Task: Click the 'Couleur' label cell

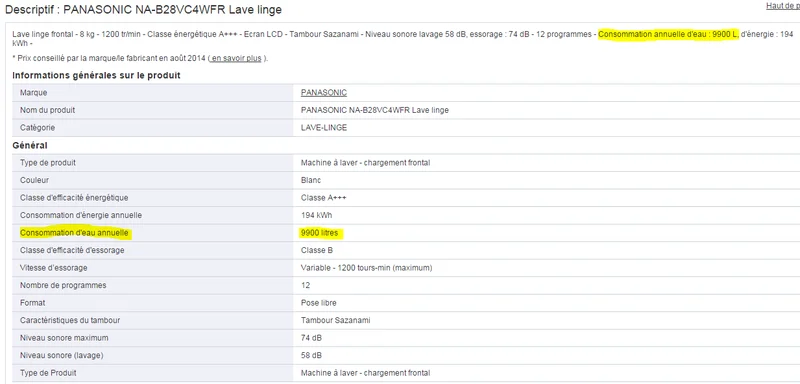Action: (153, 180)
